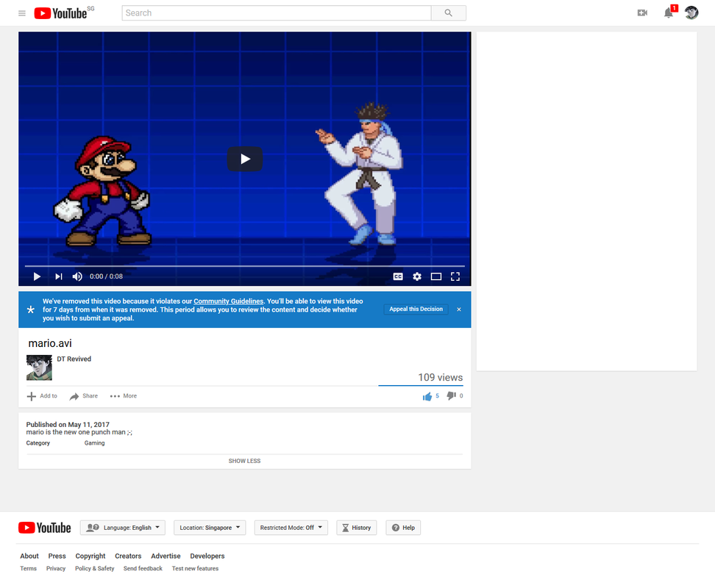Click the search magnifier button
715x588 pixels.
448,13
